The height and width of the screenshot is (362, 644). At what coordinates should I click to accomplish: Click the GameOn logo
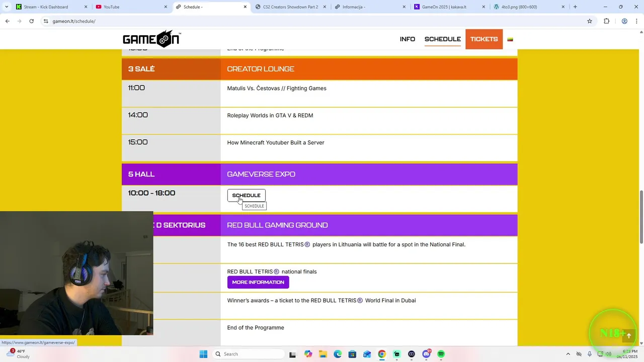tap(152, 39)
